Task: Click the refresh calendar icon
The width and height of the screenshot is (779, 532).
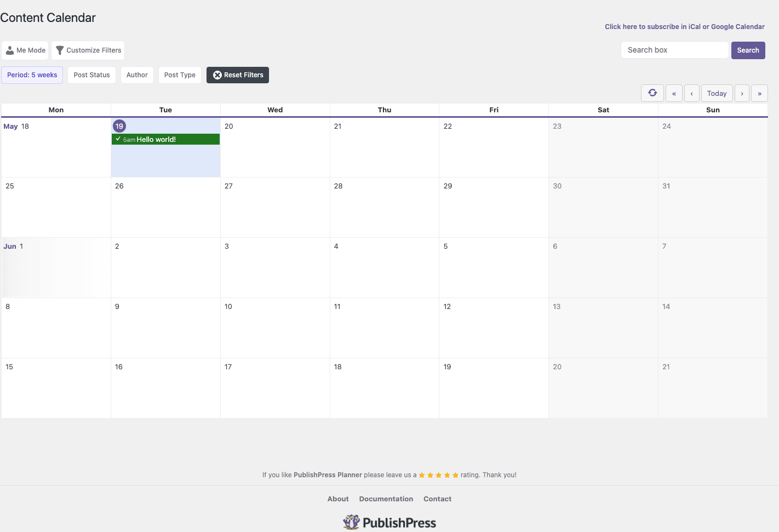Action: 652,93
